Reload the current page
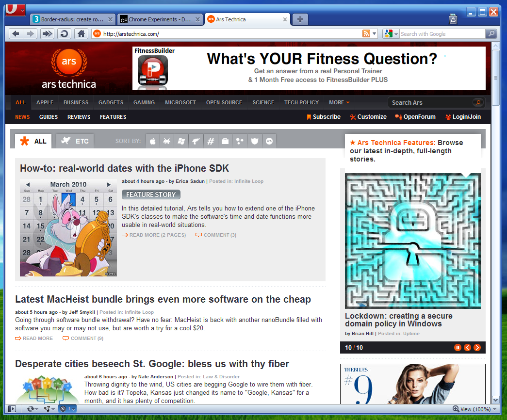The width and height of the screenshot is (507, 420). pos(64,33)
